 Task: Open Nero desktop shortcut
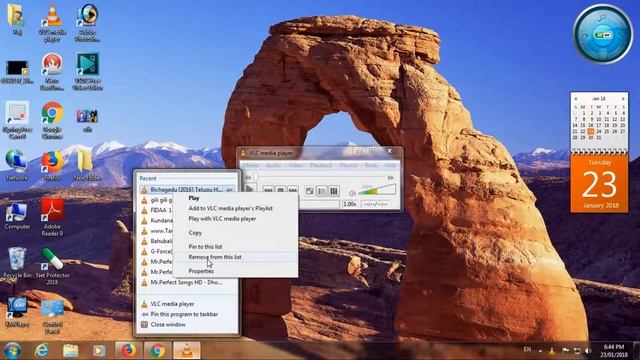[52, 72]
